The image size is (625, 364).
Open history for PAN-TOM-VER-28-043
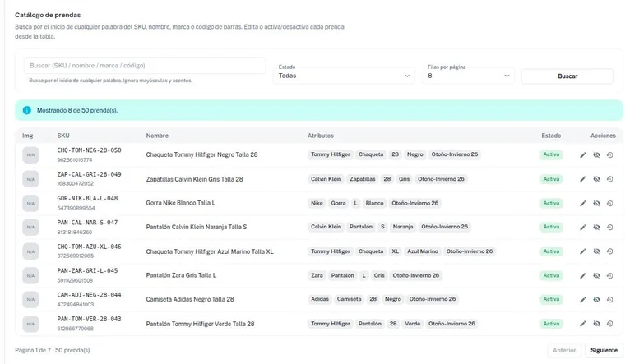coord(610,324)
